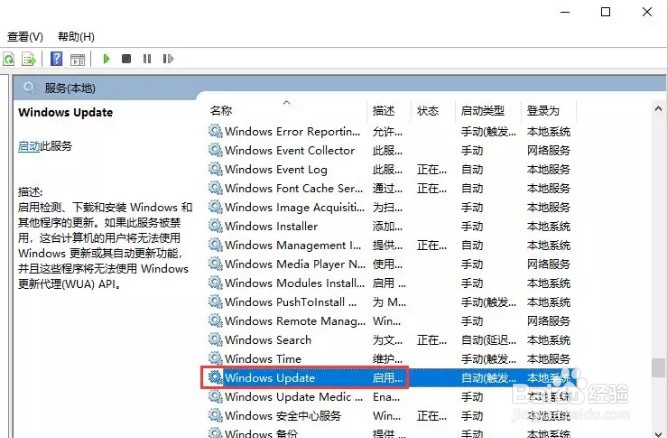Select the Windows Search service name
Viewport: 668px width, 438px height.
point(268,340)
